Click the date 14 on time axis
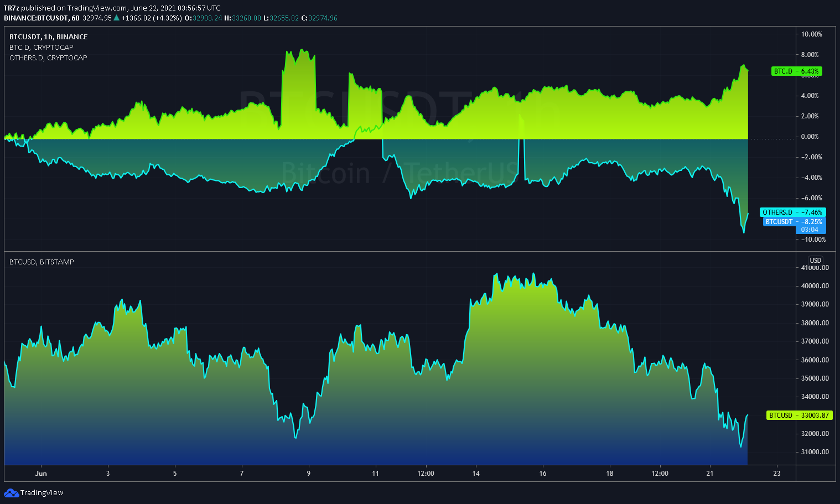The image size is (840, 504). point(476,474)
